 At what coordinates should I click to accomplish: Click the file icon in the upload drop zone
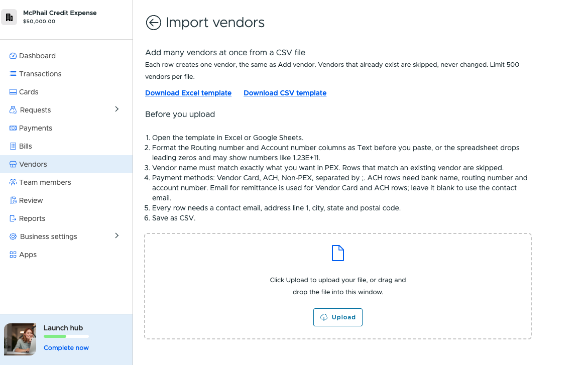[338, 253]
